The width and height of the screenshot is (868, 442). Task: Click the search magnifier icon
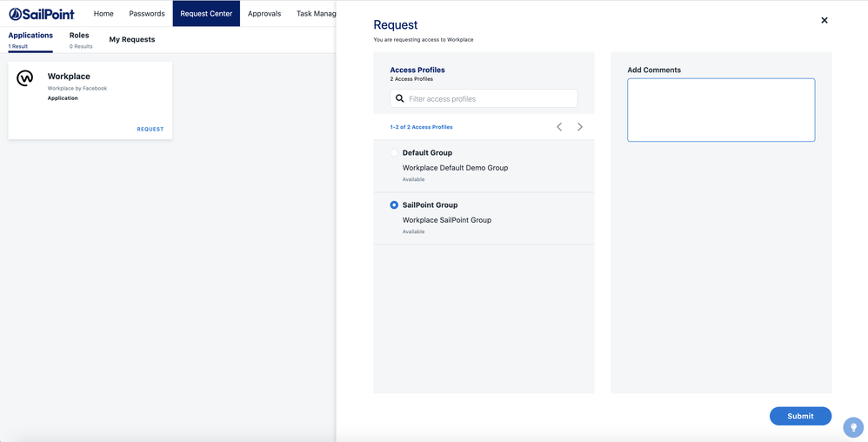point(400,99)
